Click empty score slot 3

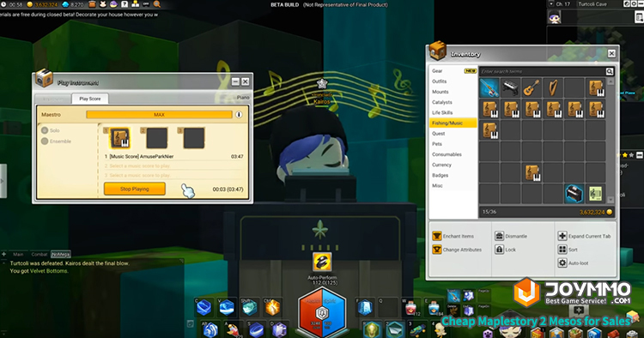pos(194,138)
